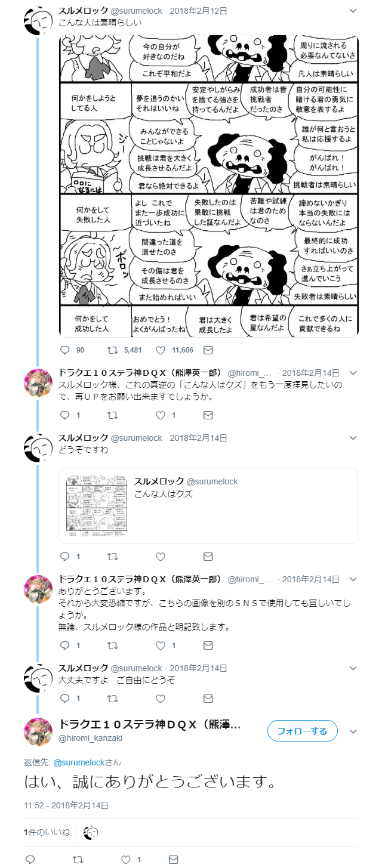The height and width of the screenshot is (868, 382).
Task: Open chevron menu on 大丈夫ですよ tweet
Action: click(353, 668)
